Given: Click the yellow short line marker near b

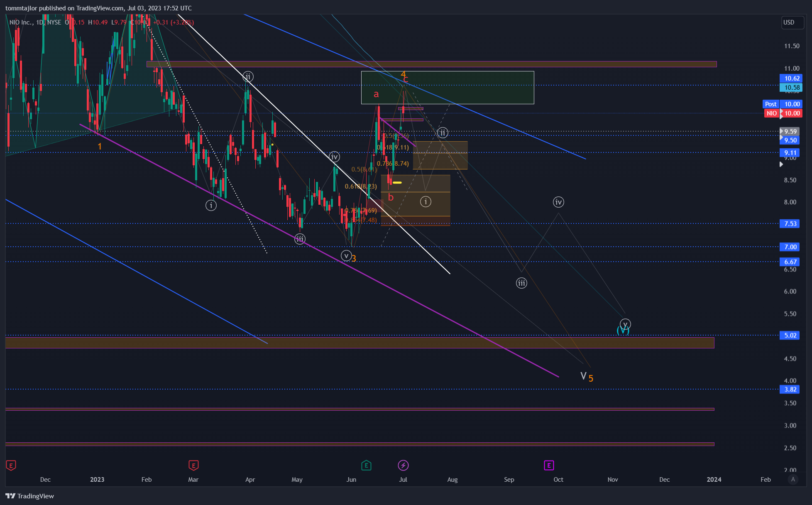Looking at the screenshot, I should click(x=397, y=182).
